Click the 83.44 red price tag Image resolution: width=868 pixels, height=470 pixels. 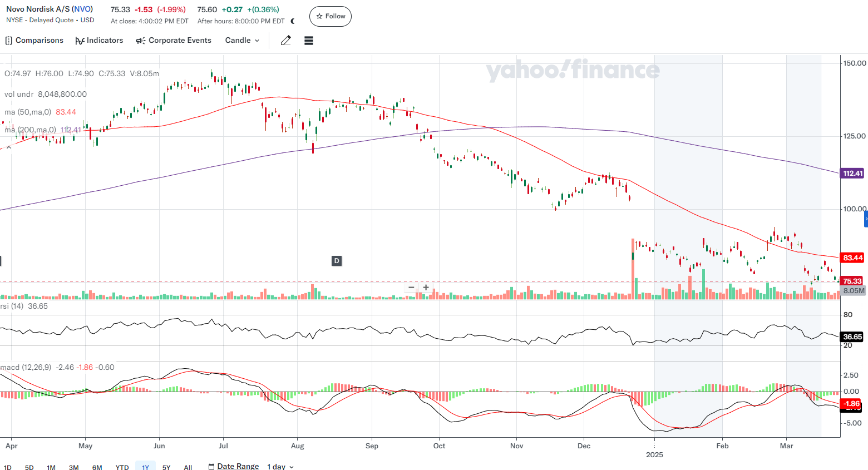[852, 258]
